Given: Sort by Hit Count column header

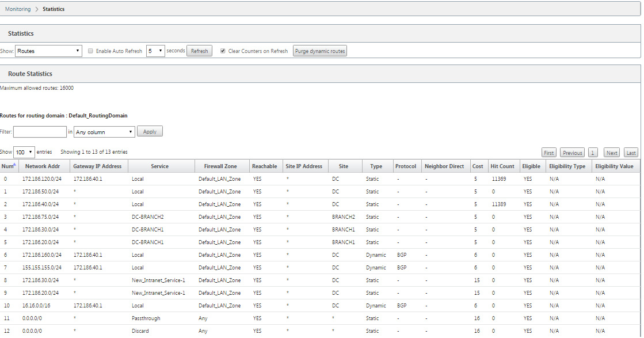Looking at the screenshot, I should click(502, 166).
